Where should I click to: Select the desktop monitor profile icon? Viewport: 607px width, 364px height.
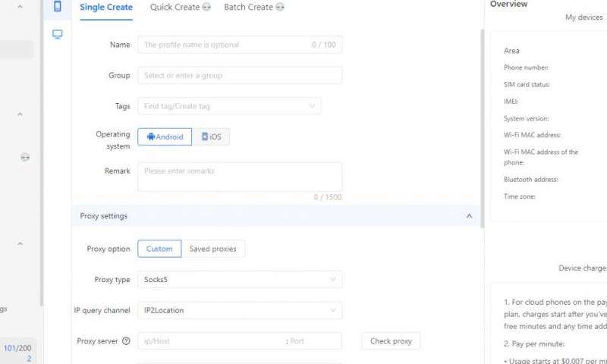[57, 34]
